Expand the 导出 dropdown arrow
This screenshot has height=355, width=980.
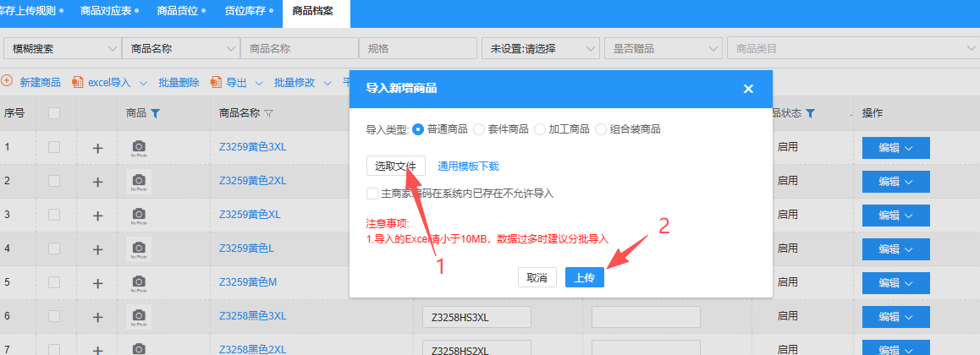coord(259,82)
